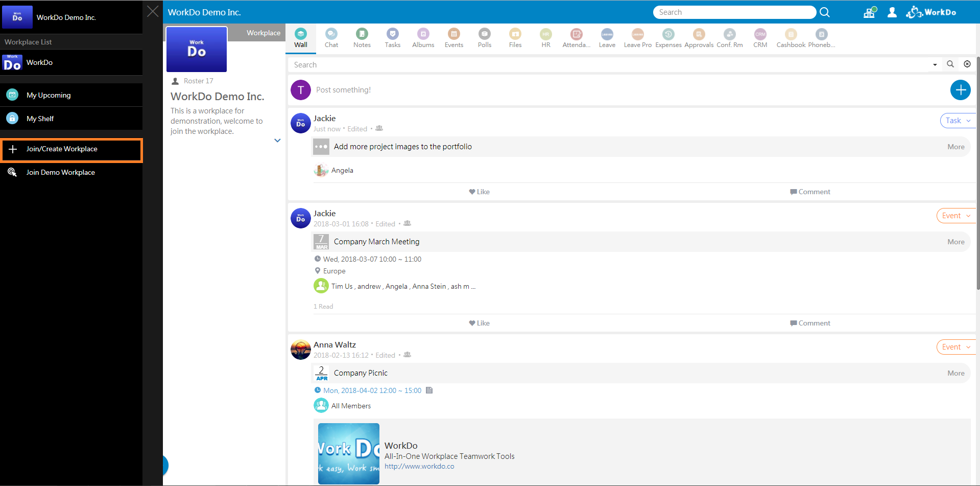Open the Events tool
This screenshot has height=486, width=980.
click(x=454, y=38)
